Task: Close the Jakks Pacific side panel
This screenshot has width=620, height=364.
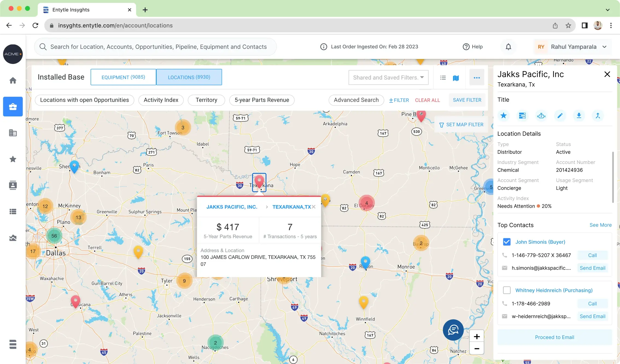Action: pyautogui.click(x=607, y=74)
